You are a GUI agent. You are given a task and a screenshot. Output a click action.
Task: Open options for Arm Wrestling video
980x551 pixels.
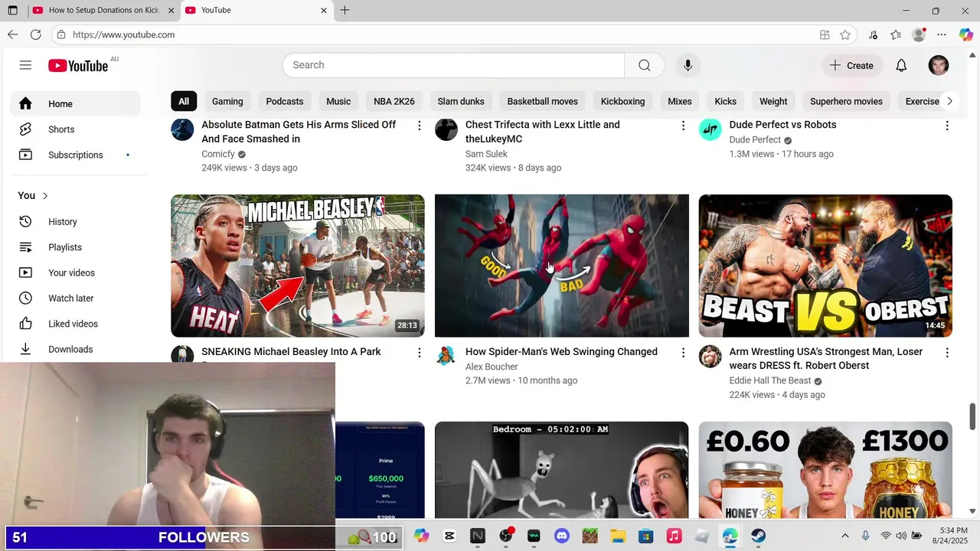click(x=947, y=353)
